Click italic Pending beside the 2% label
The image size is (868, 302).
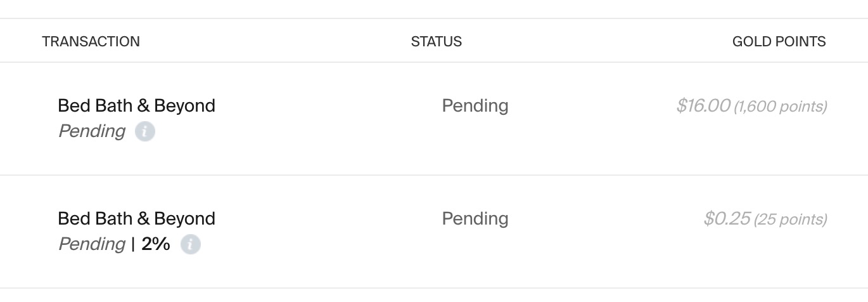[x=92, y=244]
